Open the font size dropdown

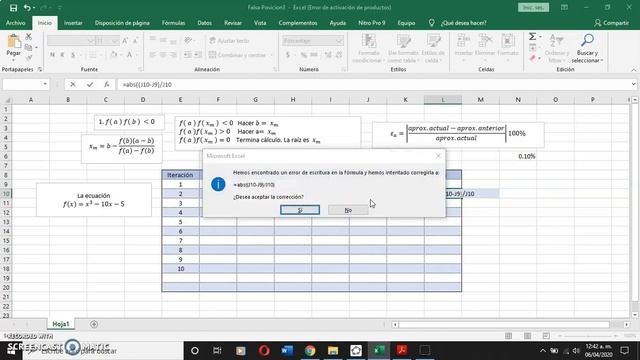115,40
